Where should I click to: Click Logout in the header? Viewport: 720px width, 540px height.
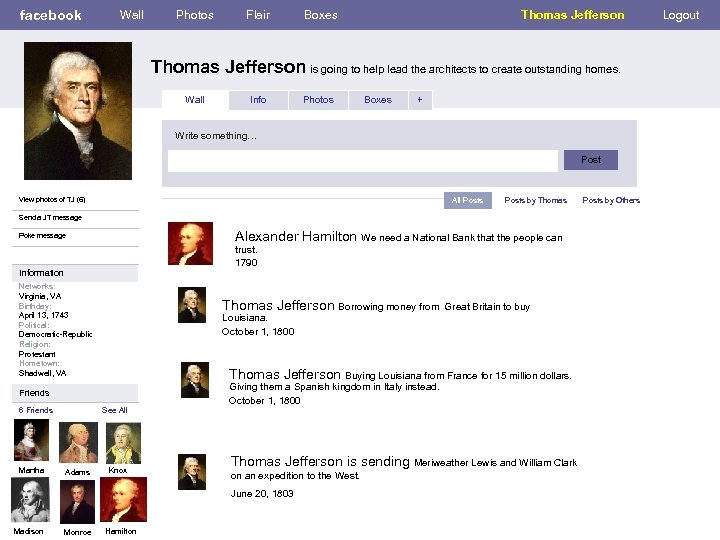pyautogui.click(x=681, y=15)
